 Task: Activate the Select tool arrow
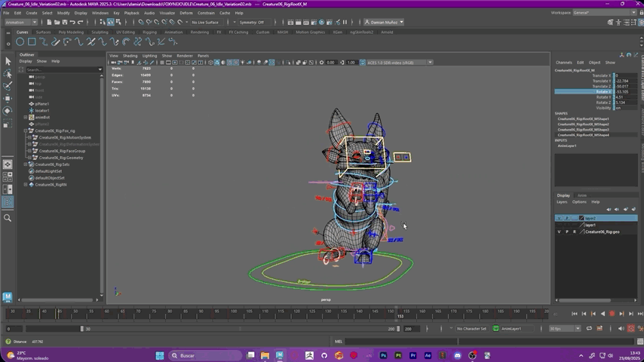coord(8,61)
